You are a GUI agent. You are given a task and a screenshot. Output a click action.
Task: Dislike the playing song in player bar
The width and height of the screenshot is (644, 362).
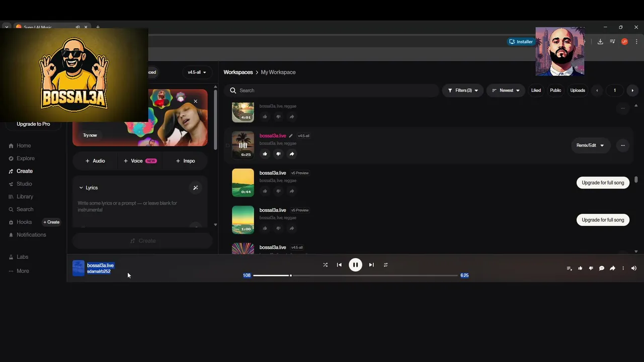click(591, 268)
